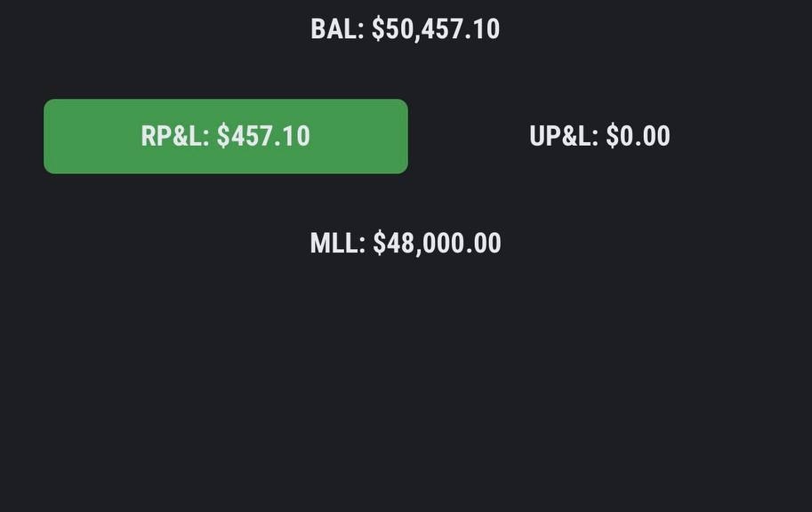Select the MLL: $48,000.00 text
This screenshot has width=812, height=512.
click(406, 244)
